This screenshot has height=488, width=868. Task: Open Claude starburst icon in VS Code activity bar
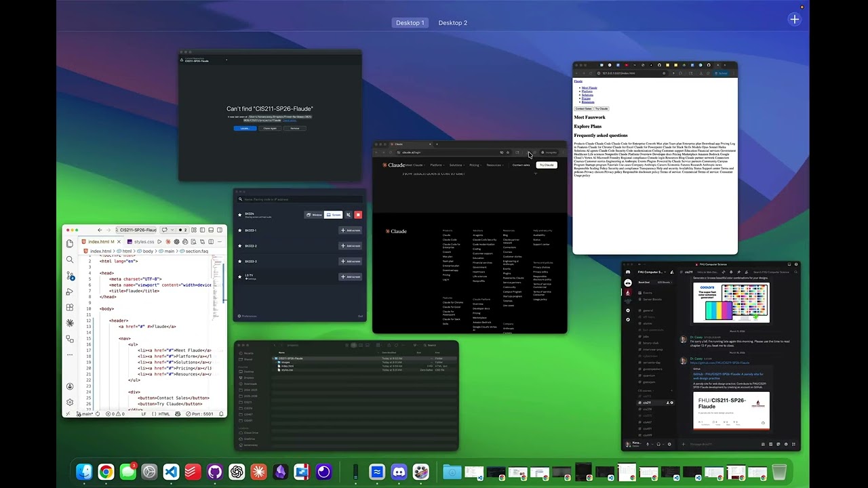click(x=70, y=323)
